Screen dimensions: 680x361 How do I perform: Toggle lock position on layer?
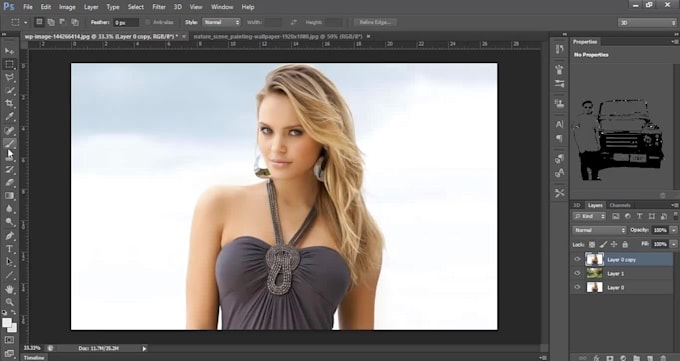[614, 244]
